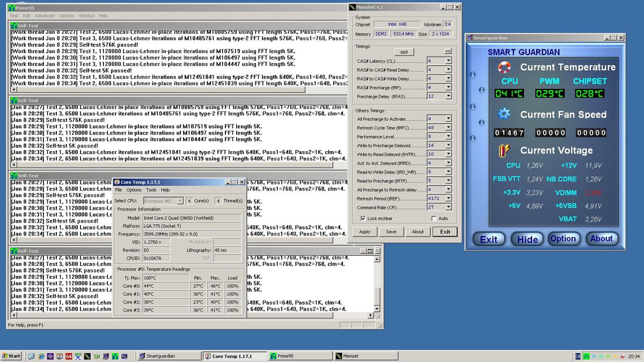Image resolution: width=644 pixels, height=362 pixels.
Task: Open the All Precharge to Refresh delay dropdown
Action: click(x=448, y=190)
